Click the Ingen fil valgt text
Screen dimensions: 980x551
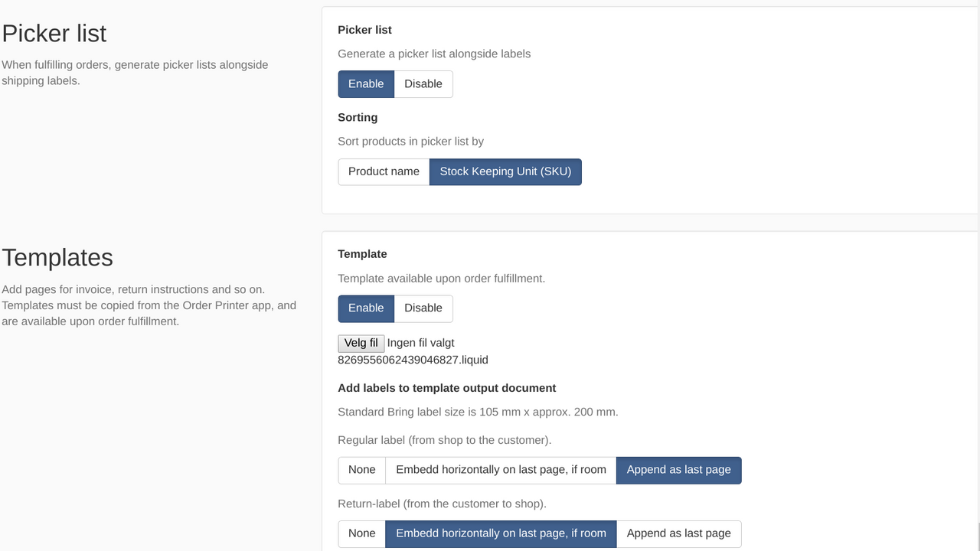point(421,342)
